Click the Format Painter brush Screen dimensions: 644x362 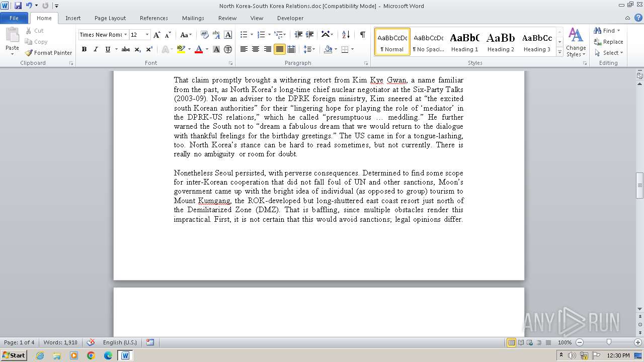tap(48, 53)
